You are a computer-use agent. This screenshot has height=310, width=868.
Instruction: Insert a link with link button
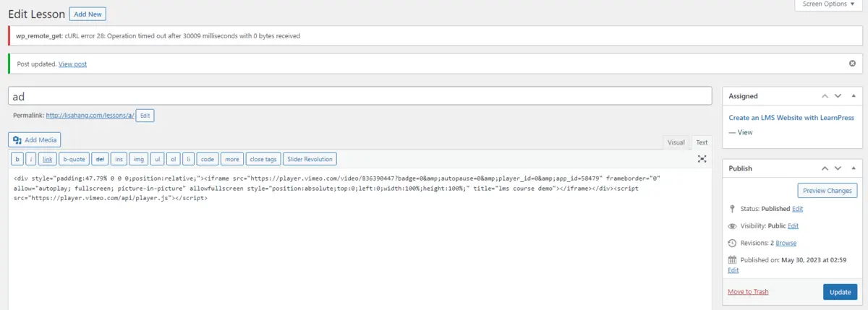[x=48, y=159]
